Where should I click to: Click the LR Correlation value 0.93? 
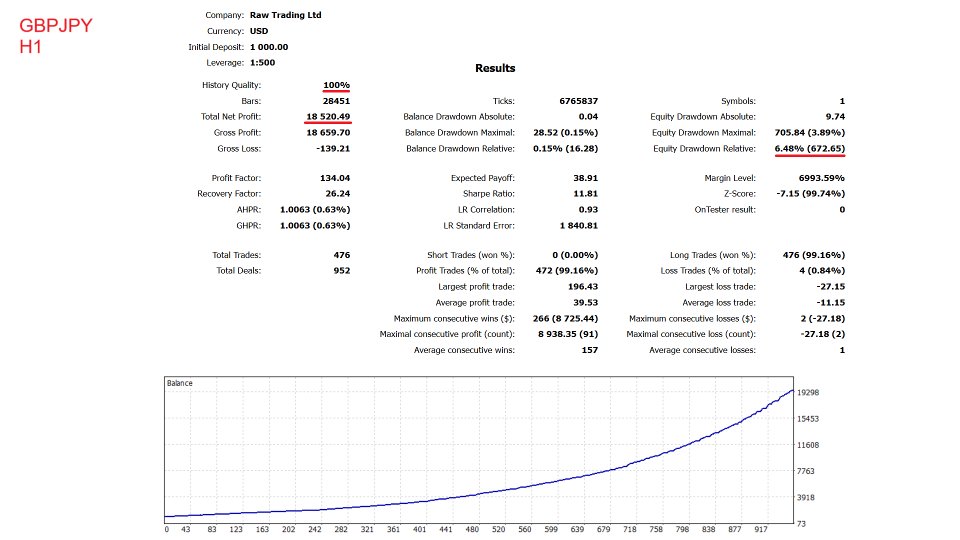coord(588,209)
